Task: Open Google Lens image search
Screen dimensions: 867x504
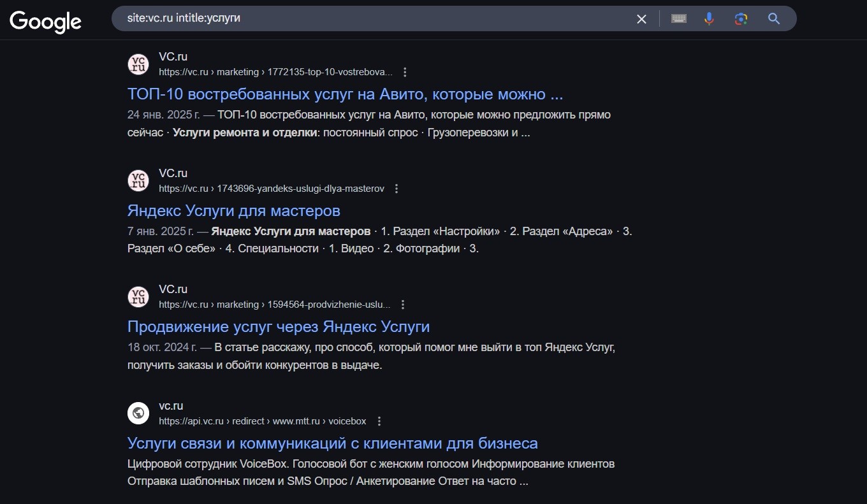Action: [x=741, y=19]
